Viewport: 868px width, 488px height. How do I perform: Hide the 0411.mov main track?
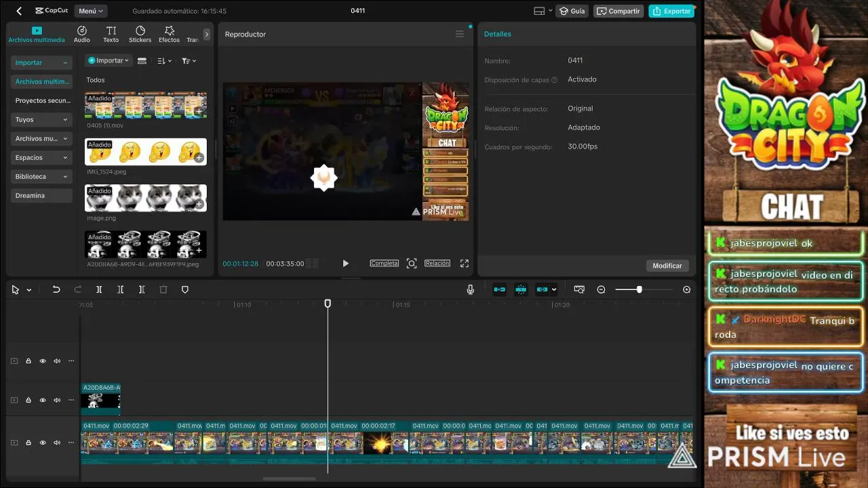(43, 443)
